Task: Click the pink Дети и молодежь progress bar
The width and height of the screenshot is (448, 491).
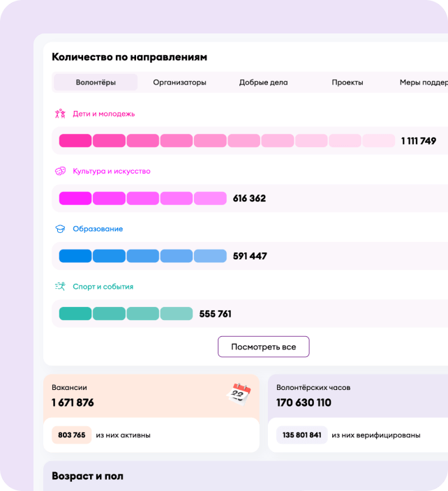Action: (x=227, y=141)
